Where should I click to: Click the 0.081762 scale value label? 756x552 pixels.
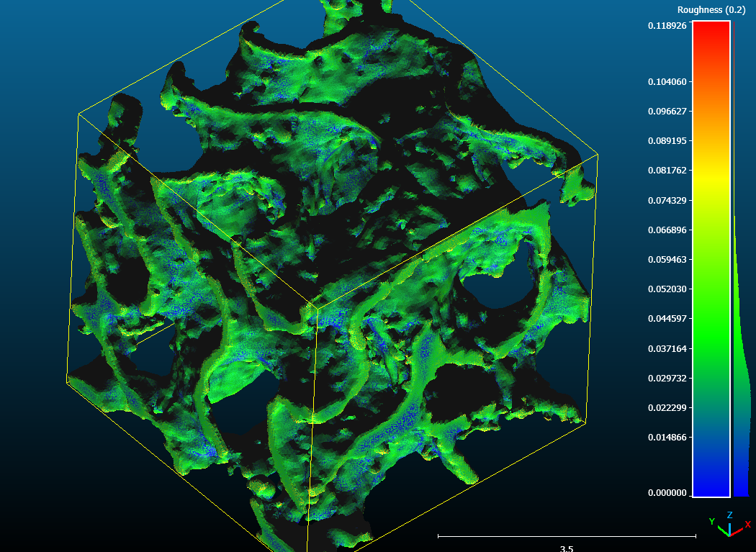click(667, 171)
